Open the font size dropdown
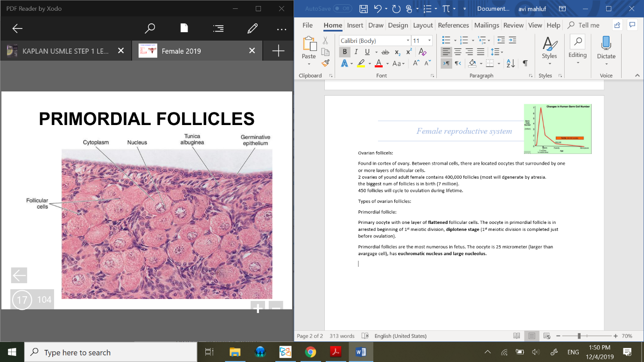Image resolution: width=644 pixels, height=362 pixels. (x=429, y=41)
